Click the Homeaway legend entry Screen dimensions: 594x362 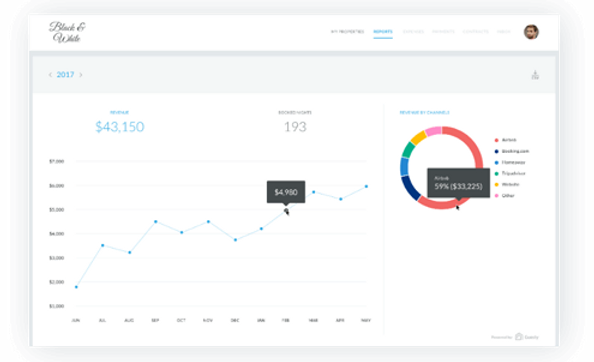(510, 162)
